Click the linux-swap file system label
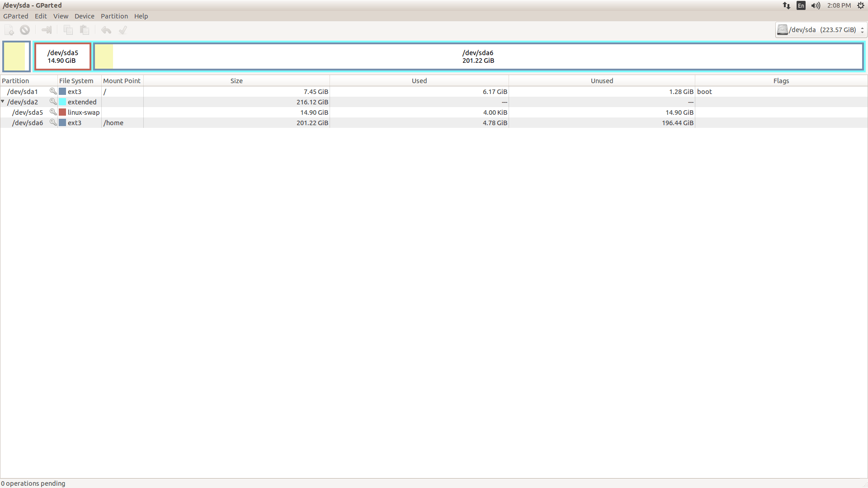The image size is (868, 488). pos(84,112)
